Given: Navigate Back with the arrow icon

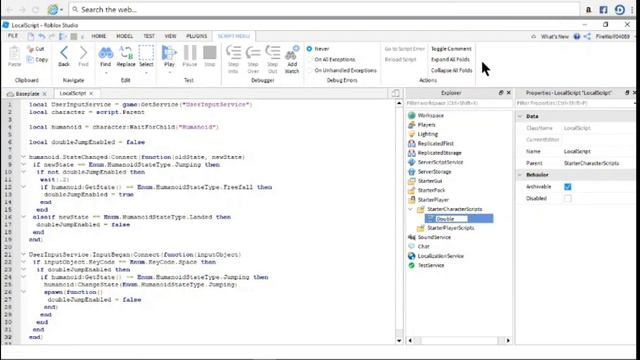Looking at the screenshot, I should click(64, 53).
